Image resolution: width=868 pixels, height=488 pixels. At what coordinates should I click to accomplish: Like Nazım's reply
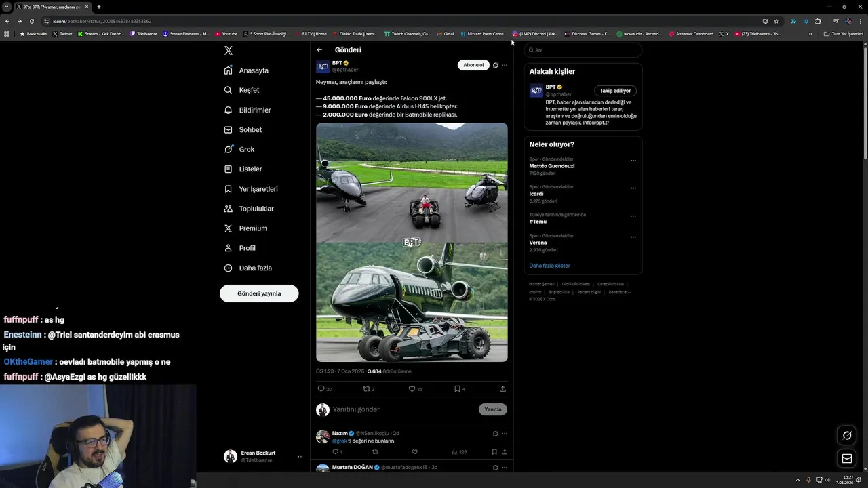pyautogui.click(x=415, y=452)
